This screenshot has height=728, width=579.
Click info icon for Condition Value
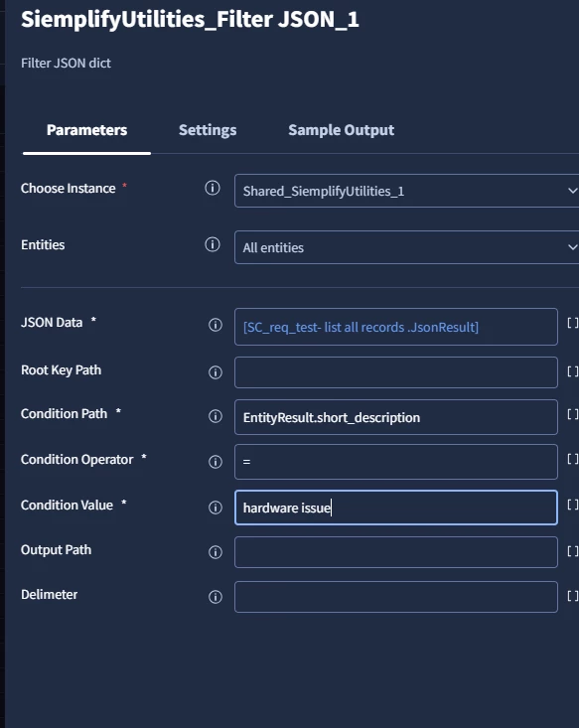pyautogui.click(x=216, y=508)
